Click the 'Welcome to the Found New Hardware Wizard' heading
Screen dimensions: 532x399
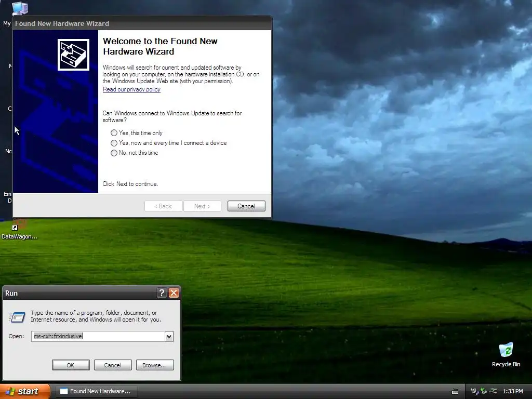(x=160, y=46)
